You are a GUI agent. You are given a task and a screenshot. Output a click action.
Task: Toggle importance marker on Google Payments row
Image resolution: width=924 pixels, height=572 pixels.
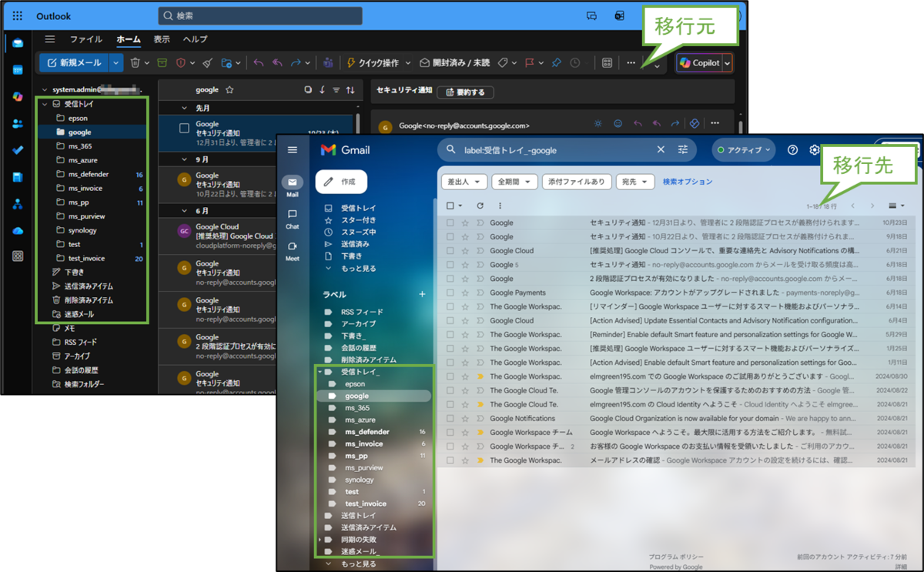click(x=480, y=293)
